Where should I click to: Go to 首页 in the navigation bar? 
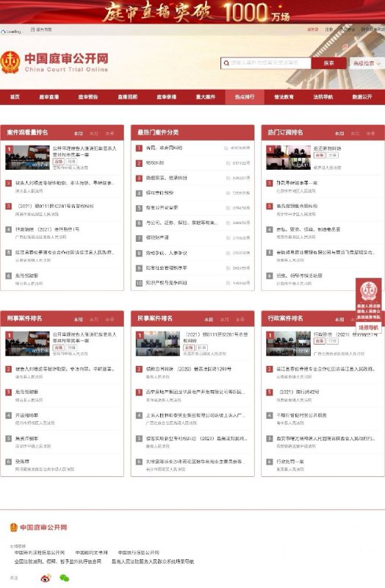point(15,97)
